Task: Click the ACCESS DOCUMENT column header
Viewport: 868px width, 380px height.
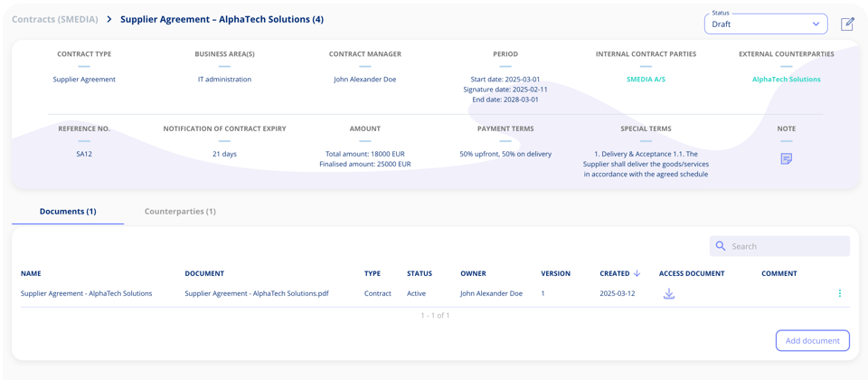Action: coord(692,273)
